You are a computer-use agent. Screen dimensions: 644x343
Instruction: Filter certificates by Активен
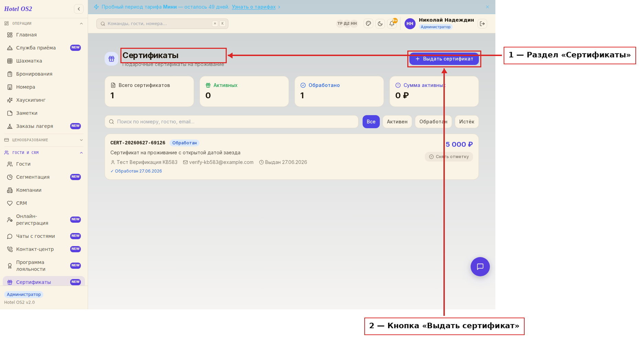pos(397,122)
